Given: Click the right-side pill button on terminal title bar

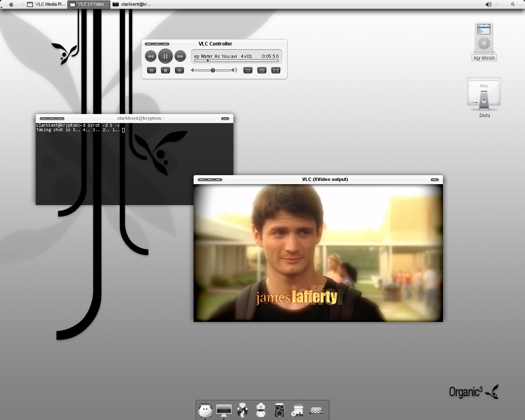Looking at the screenshot, I should [x=225, y=119].
